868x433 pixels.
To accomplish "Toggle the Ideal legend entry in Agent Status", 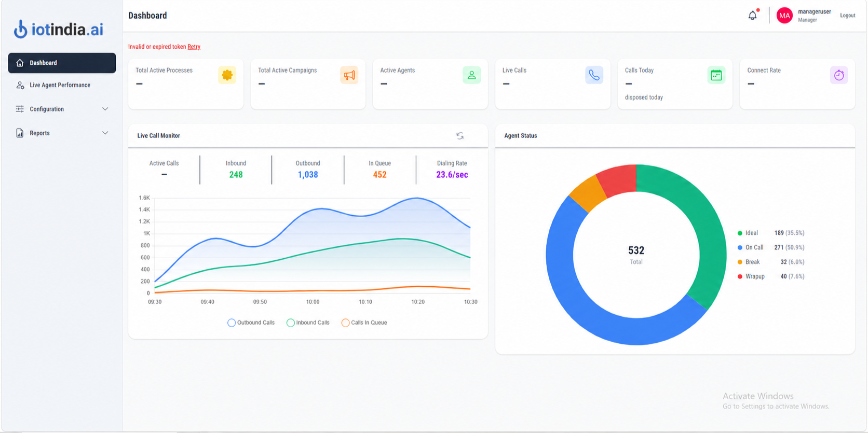I will click(771, 233).
